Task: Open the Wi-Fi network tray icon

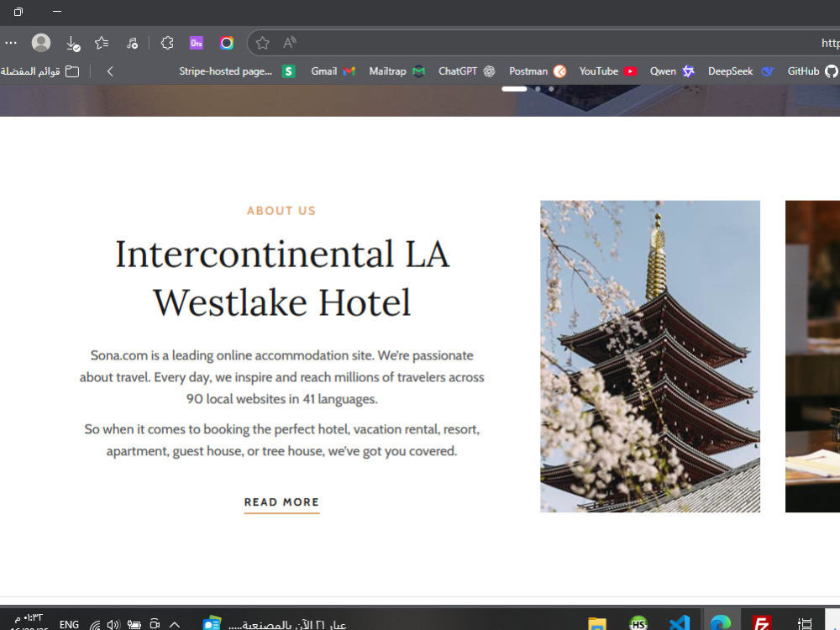Action: coord(95,625)
